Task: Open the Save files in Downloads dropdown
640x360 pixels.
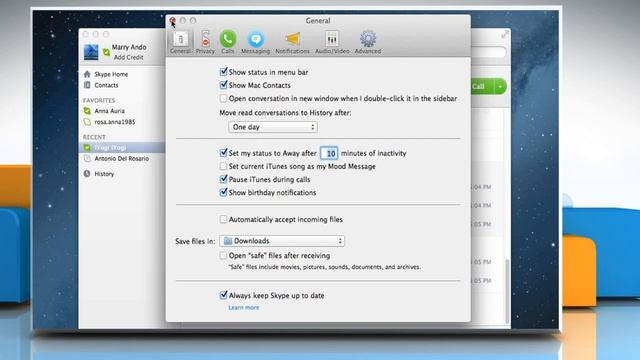Action: click(282, 241)
